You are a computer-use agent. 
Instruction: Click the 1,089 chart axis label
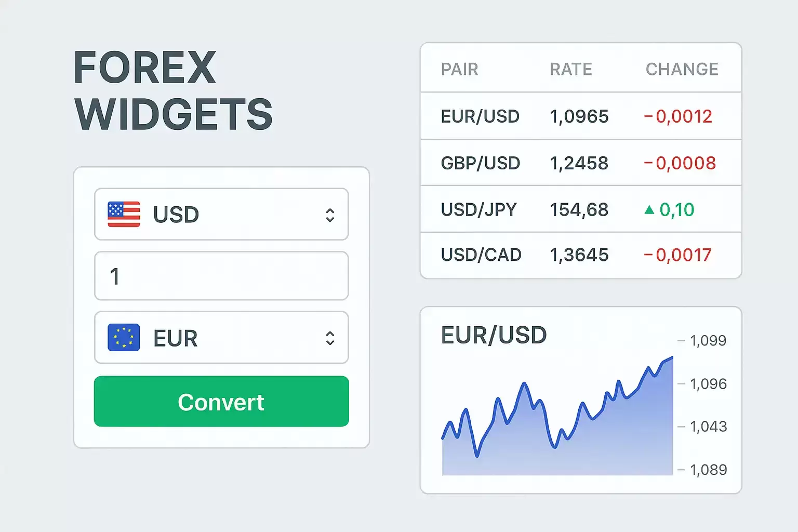(x=708, y=470)
